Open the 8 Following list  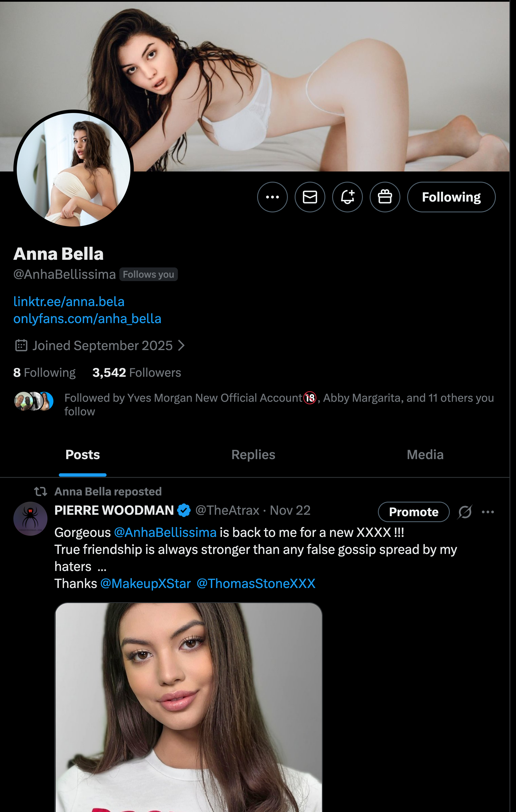click(44, 372)
